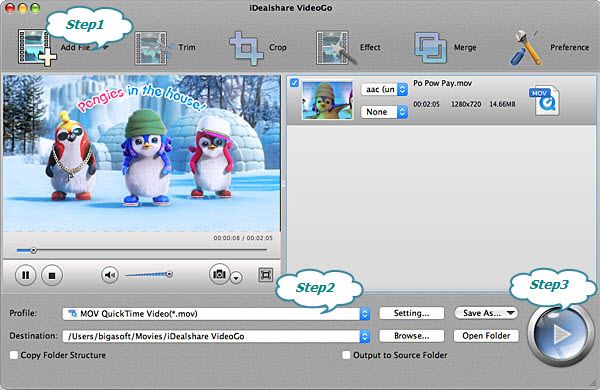
Task: Take a snapshot with camera icon
Action: click(219, 274)
